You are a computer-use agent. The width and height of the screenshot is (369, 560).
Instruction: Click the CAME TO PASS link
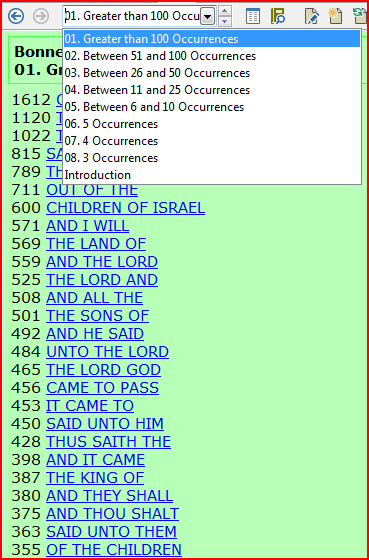pyautogui.click(x=102, y=388)
